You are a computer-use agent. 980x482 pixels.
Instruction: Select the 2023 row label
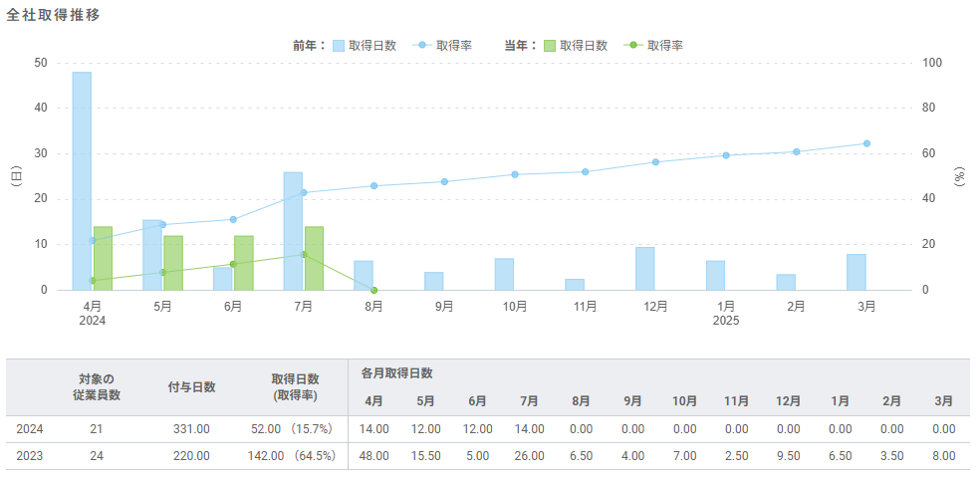(x=30, y=456)
